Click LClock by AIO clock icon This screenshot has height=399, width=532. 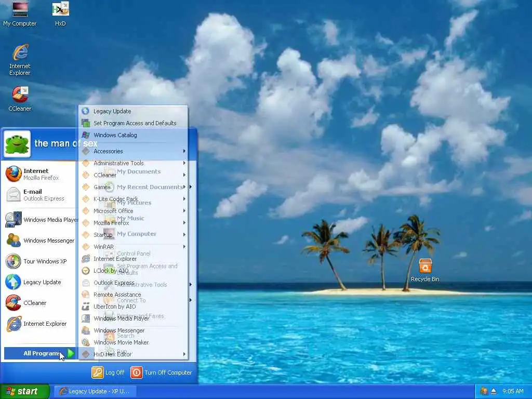coord(86,270)
